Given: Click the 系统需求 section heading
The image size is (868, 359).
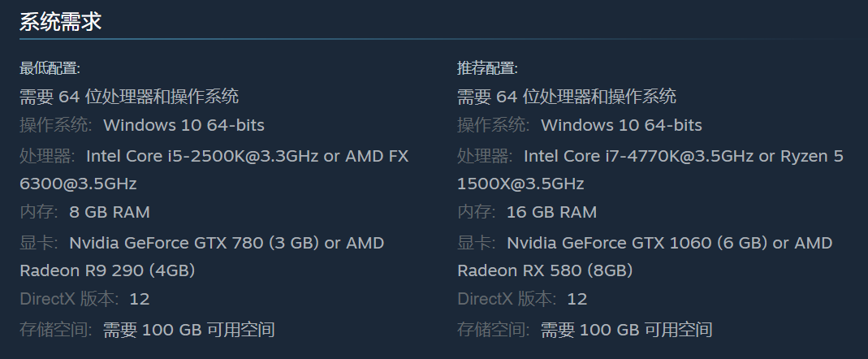Looking at the screenshot, I should [x=60, y=22].
